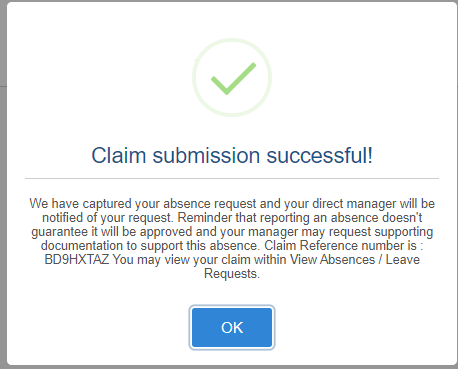This screenshot has width=458, height=369.
Task: Click 'documentation to support this absence' text
Action: click(x=150, y=245)
